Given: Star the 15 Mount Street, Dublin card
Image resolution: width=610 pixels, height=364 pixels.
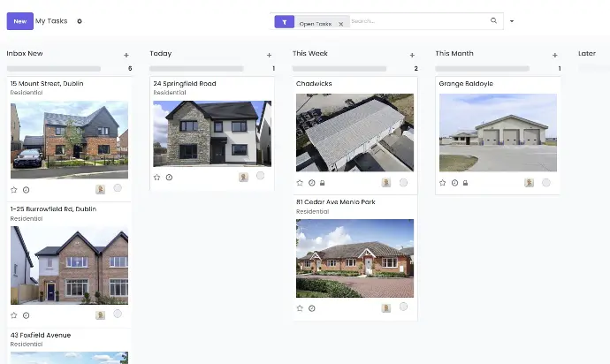Looking at the screenshot, I should (x=14, y=190).
